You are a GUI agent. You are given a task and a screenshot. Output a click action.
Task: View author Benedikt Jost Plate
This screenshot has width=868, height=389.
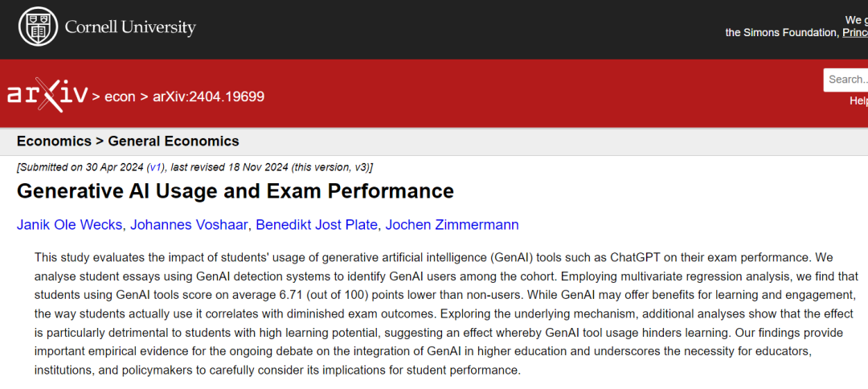point(317,225)
